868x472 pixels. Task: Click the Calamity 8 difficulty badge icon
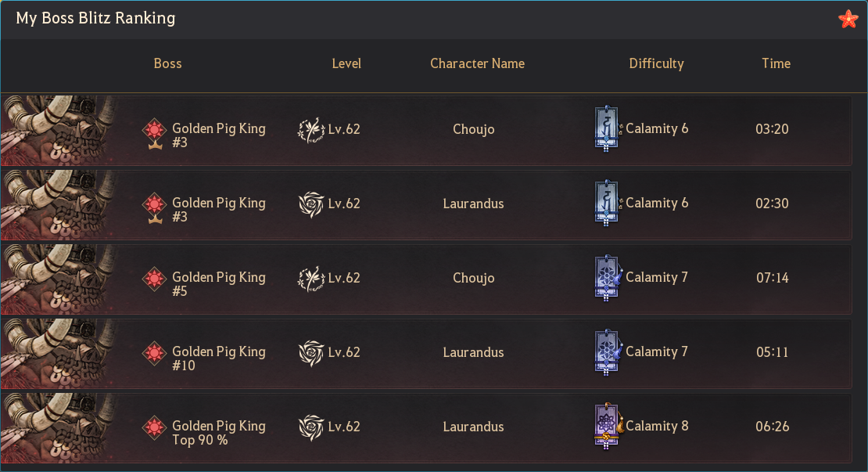pos(608,426)
